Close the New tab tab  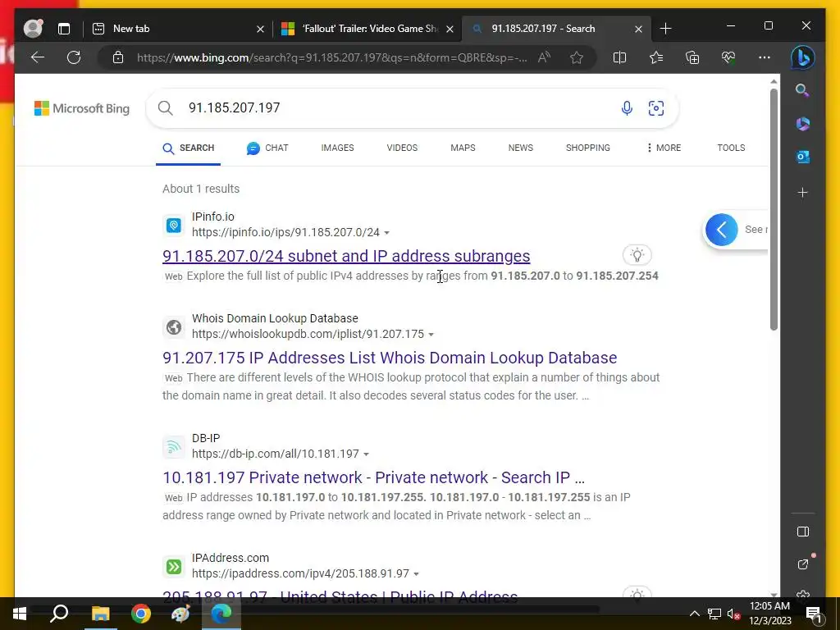[260, 29]
